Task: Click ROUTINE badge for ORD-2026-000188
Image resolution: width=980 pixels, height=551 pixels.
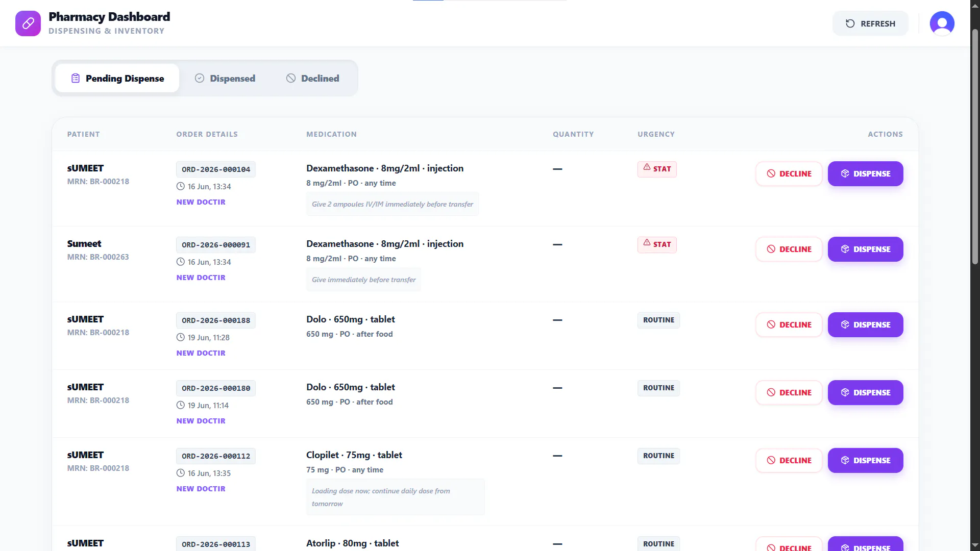Action: (658, 320)
